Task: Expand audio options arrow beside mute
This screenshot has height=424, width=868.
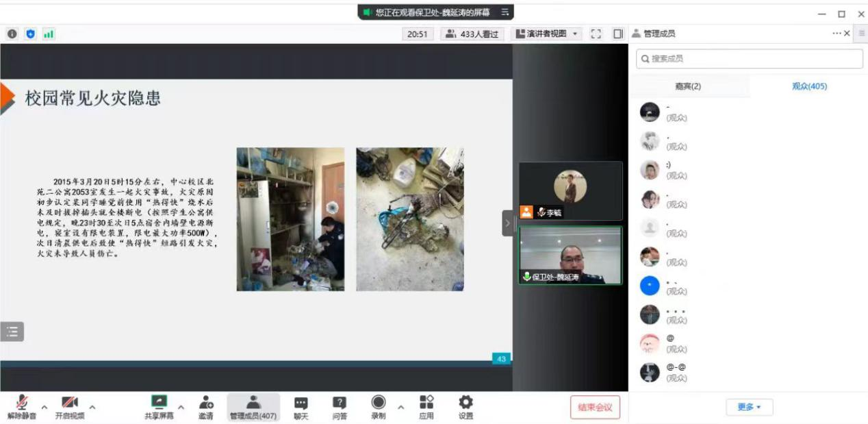Action: pyautogui.click(x=44, y=407)
